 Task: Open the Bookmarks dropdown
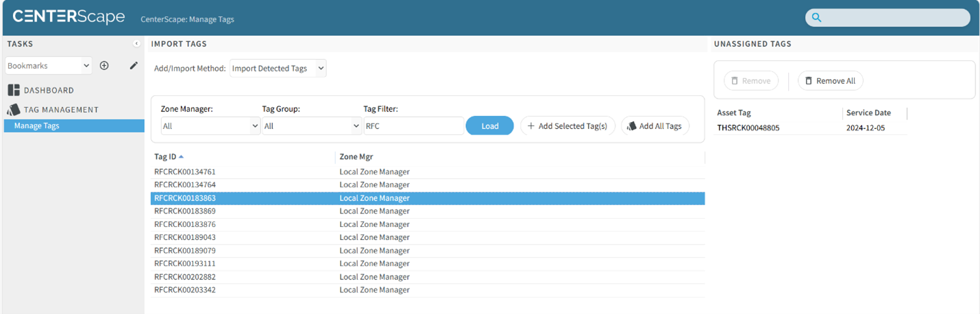[x=48, y=66]
